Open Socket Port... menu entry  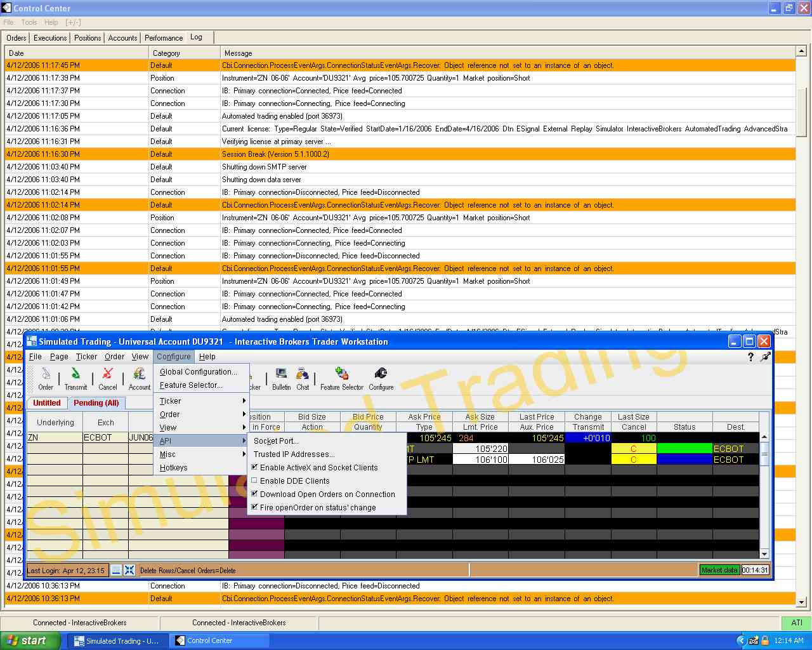327,441
